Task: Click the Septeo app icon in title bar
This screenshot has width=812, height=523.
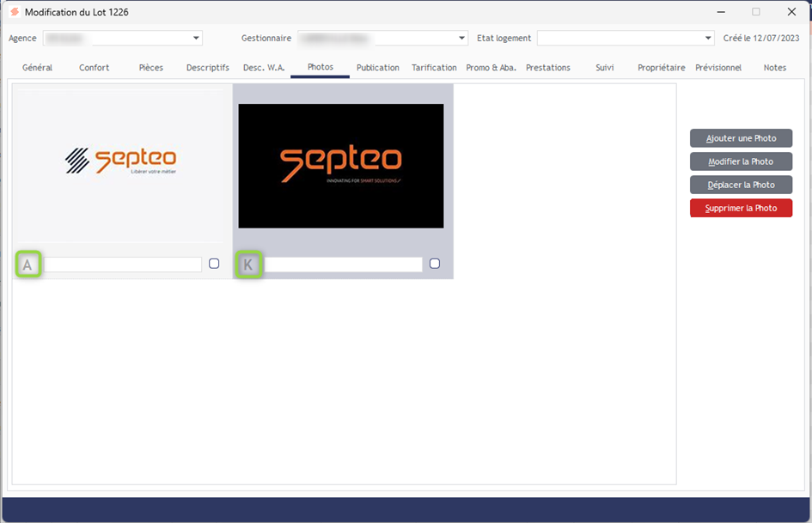Action: click(14, 12)
